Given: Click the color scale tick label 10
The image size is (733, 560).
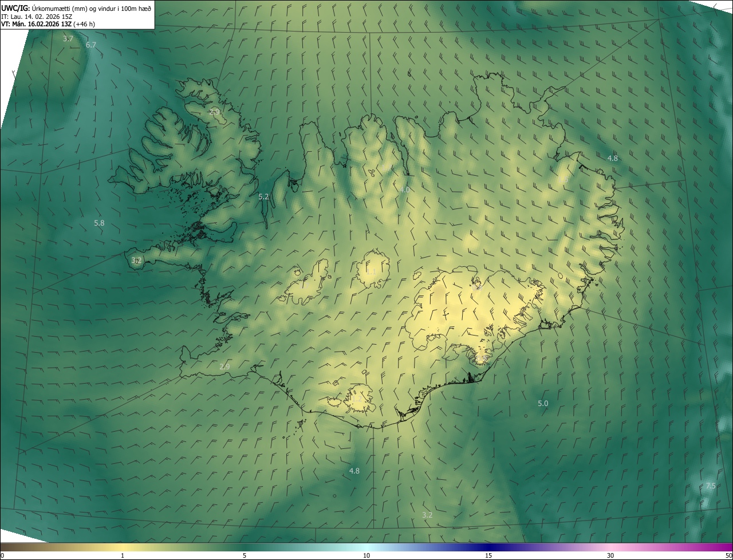Looking at the screenshot, I should [366, 556].
